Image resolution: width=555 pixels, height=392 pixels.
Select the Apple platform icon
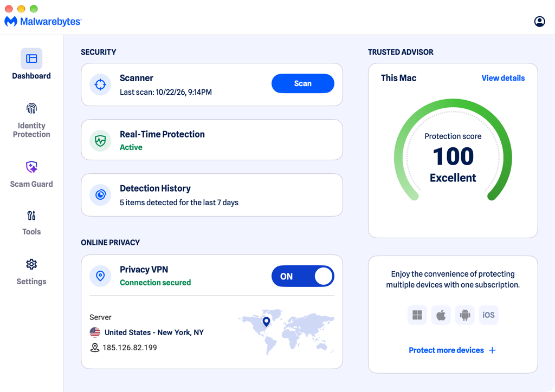pyautogui.click(x=441, y=315)
